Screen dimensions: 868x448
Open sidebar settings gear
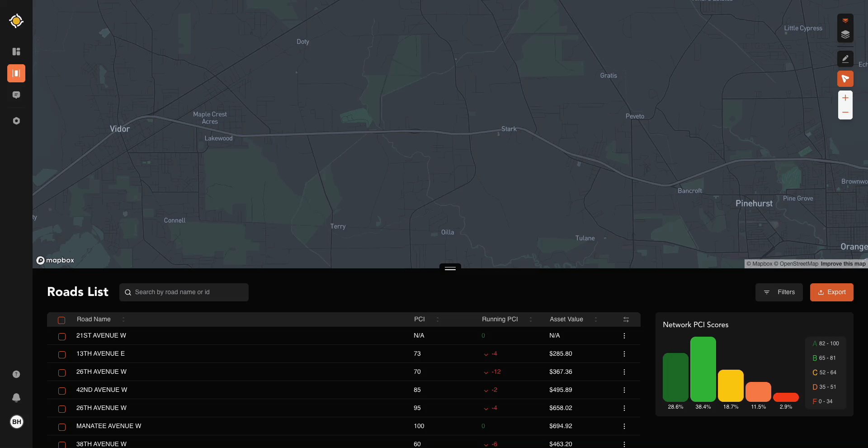click(16, 121)
